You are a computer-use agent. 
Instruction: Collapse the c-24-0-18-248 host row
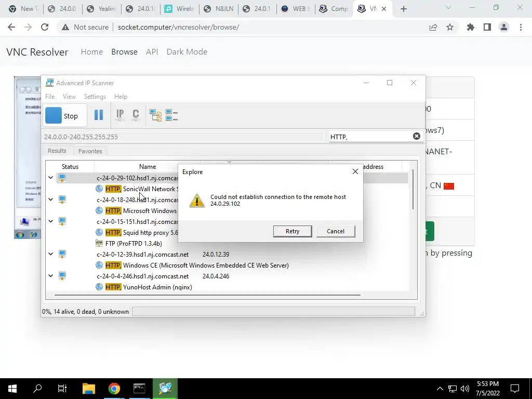[x=50, y=199]
